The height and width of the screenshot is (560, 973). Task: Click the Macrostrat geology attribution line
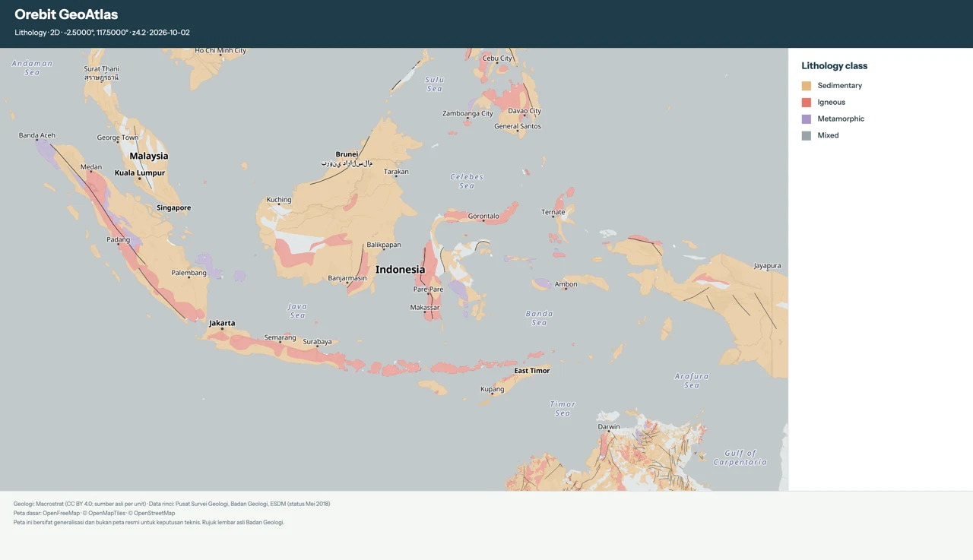pos(172,504)
